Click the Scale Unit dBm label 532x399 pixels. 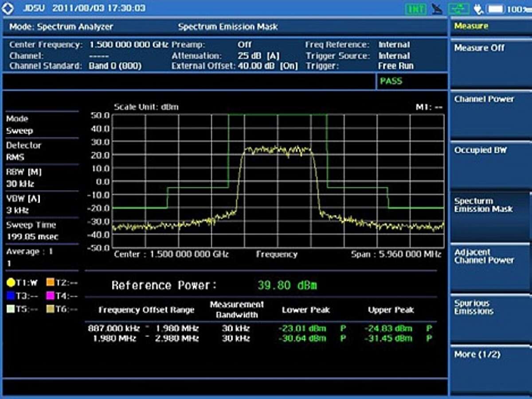[x=146, y=107]
